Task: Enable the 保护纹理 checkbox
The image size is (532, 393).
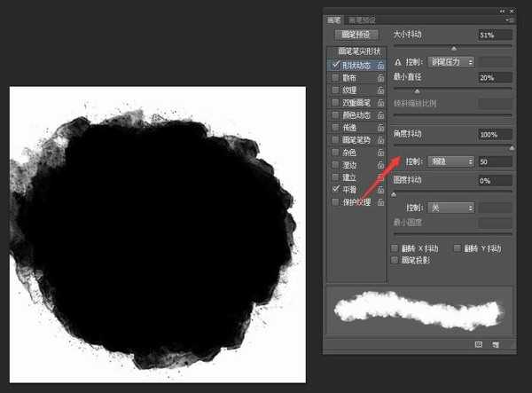Action: tap(335, 202)
